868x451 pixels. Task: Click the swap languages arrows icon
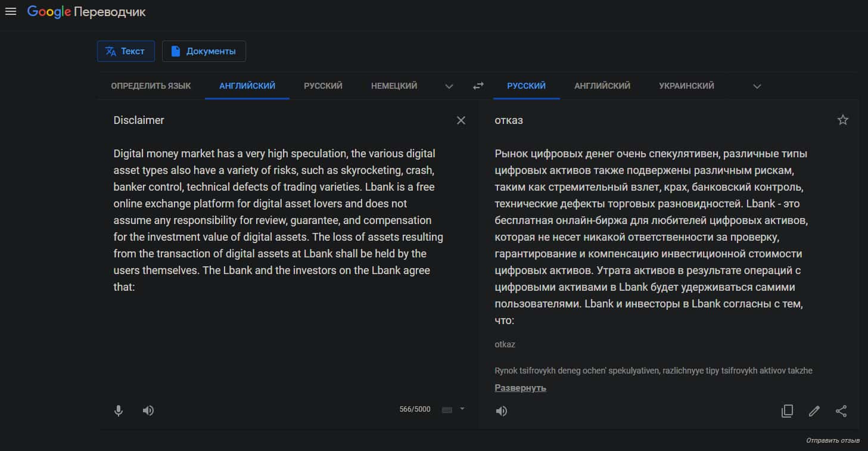click(x=478, y=86)
